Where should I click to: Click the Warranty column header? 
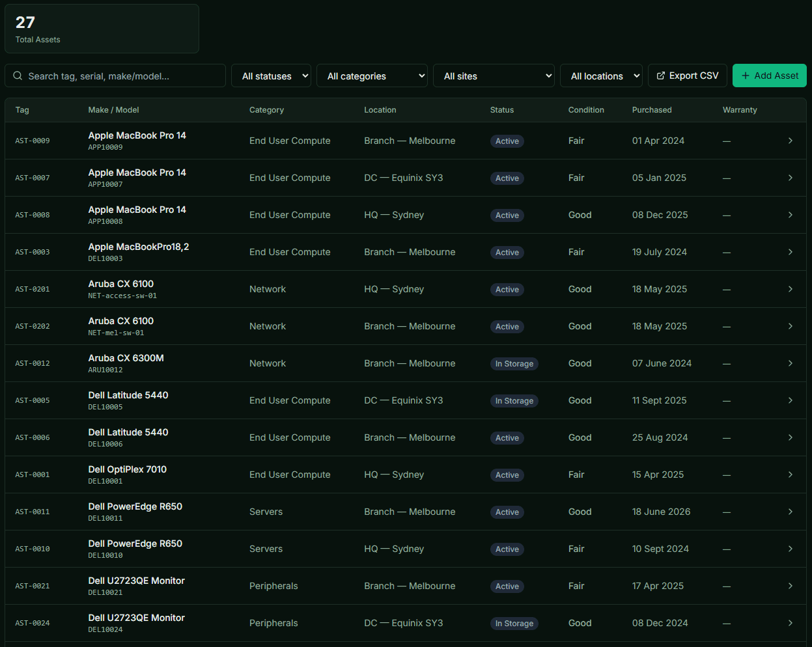(x=740, y=110)
